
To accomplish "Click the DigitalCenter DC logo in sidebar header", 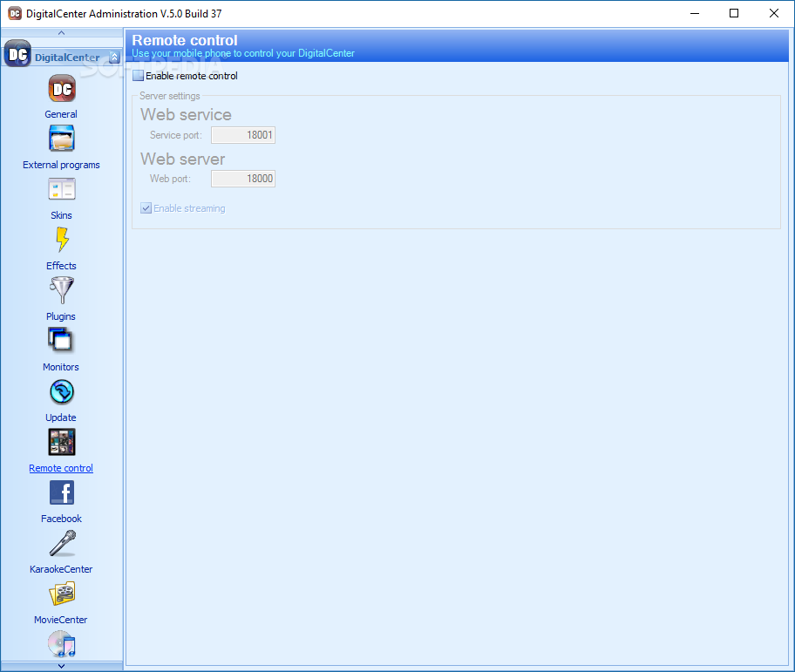I will pos(17,54).
